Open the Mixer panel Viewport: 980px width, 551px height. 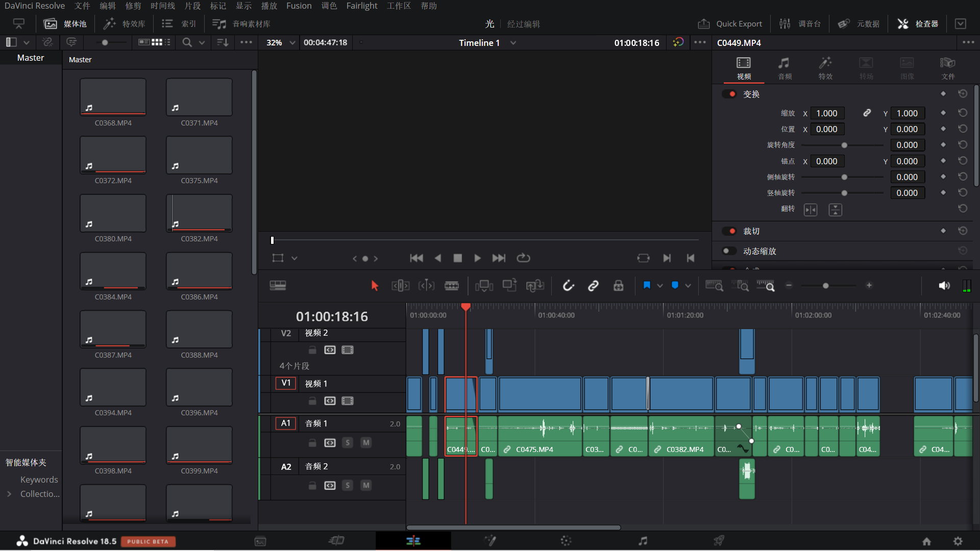point(800,24)
